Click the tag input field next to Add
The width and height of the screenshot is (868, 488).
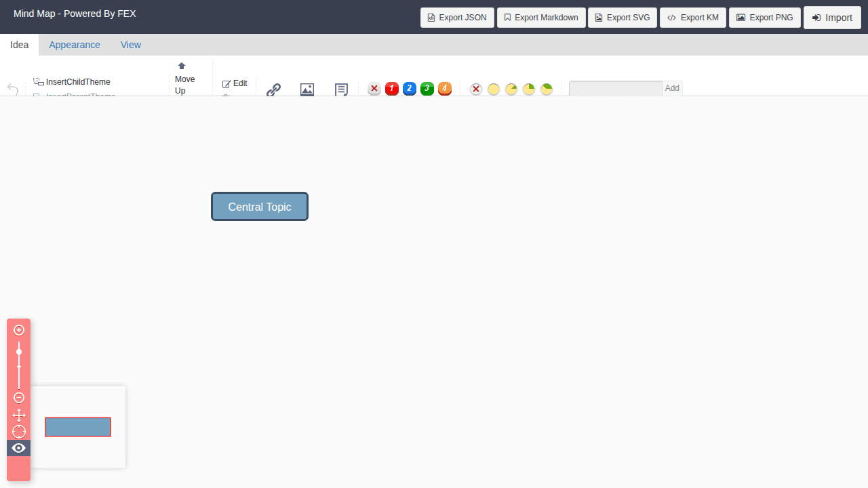tap(615, 88)
